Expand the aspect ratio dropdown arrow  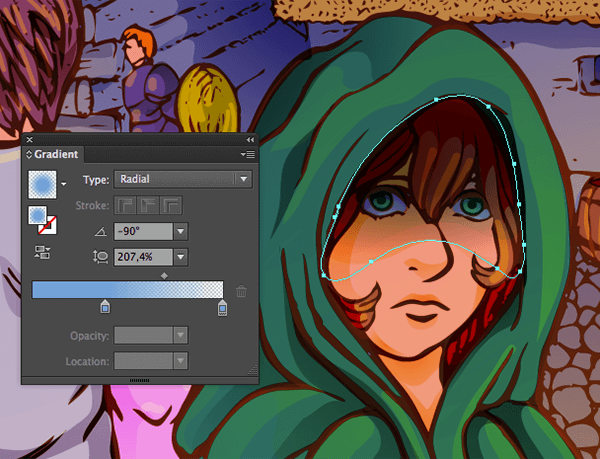180,257
